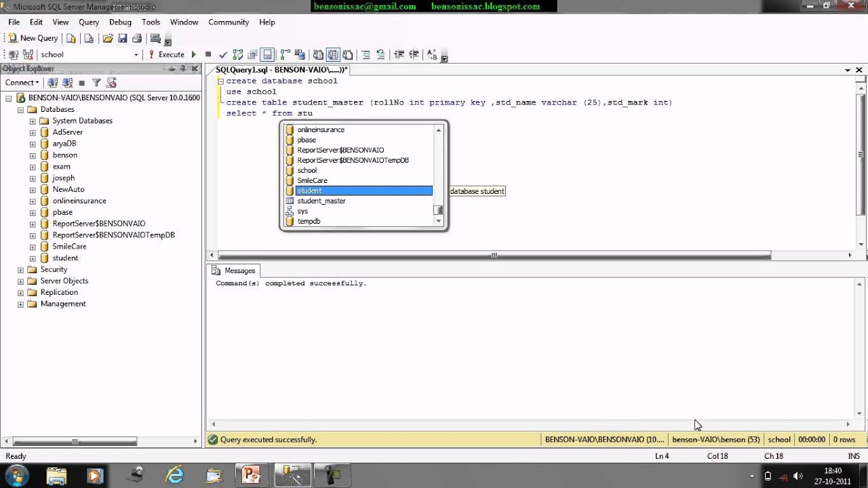The width and height of the screenshot is (868, 488).
Task: Click the Internet Explorer taskbar icon
Action: pos(175,474)
